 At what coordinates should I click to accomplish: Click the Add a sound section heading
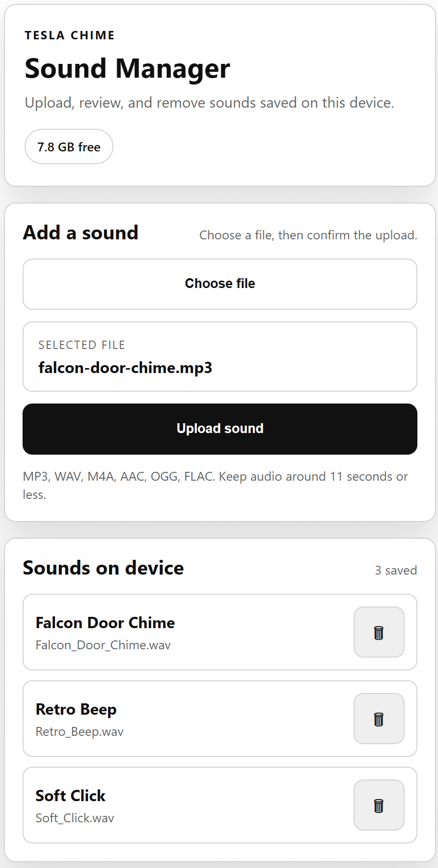81,232
